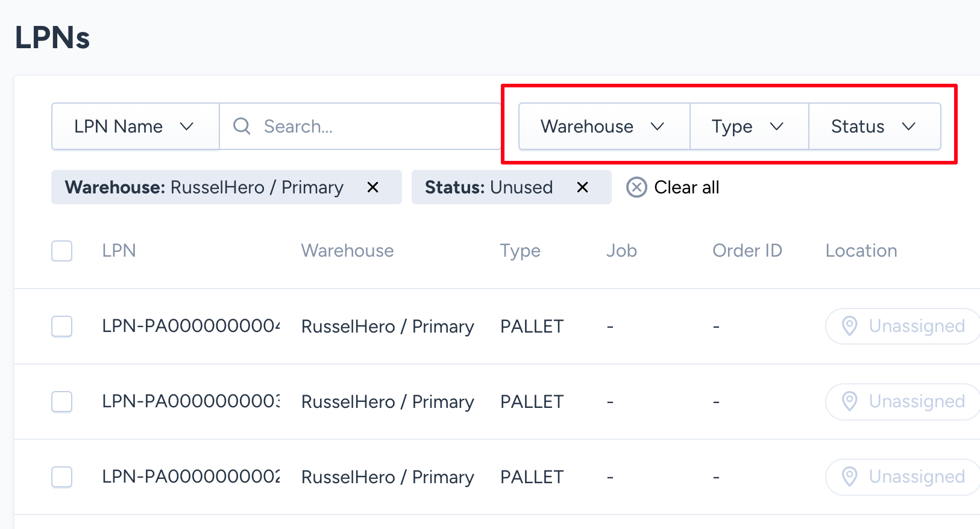
Task: Remove the Warehouse: RusselHero / Primary filter
Action: 373,187
